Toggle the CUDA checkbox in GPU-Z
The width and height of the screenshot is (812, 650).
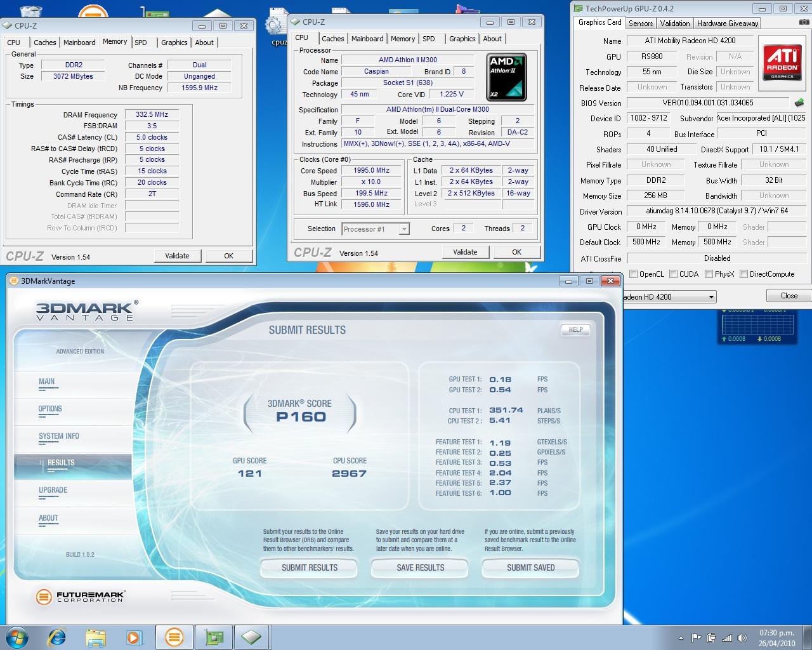point(672,274)
